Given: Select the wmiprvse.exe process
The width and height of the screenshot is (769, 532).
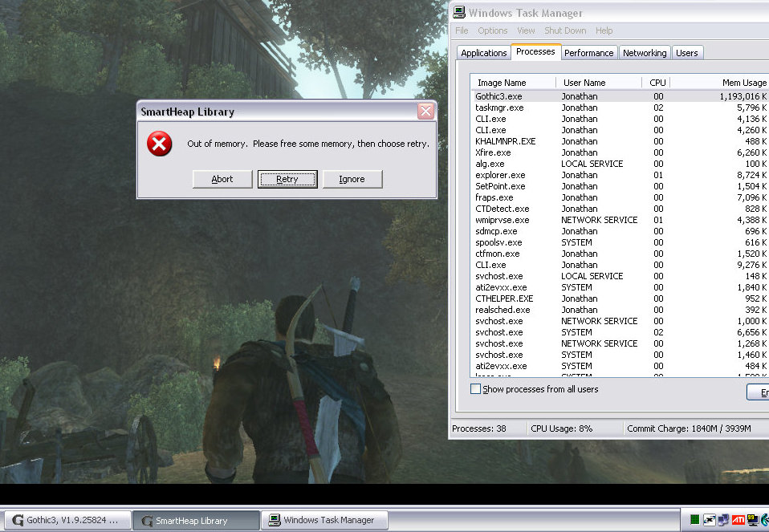Looking at the screenshot, I should (620, 220).
